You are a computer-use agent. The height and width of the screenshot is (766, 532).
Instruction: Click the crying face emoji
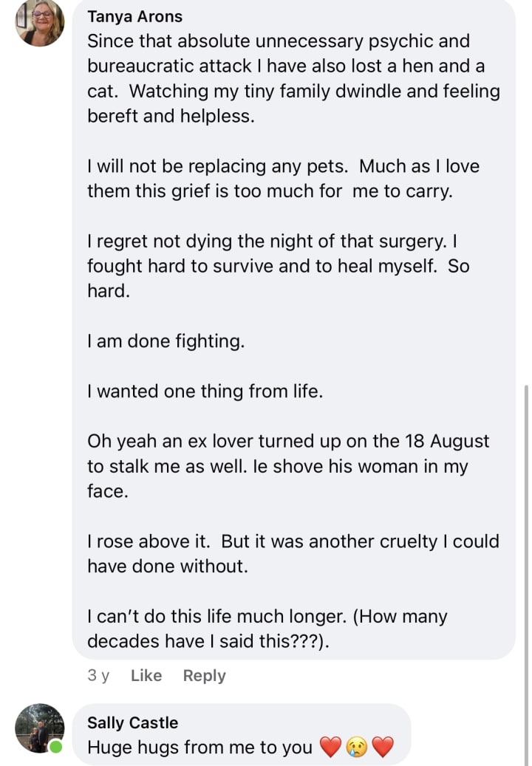(x=357, y=747)
